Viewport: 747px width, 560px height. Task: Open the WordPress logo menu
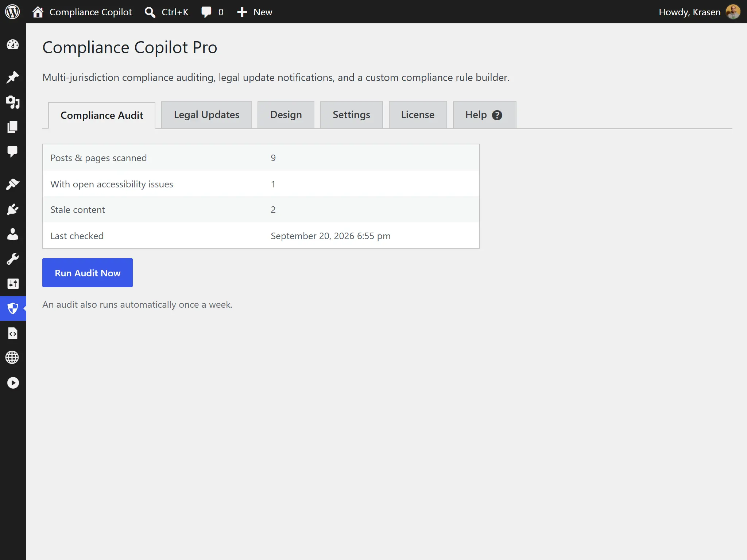(x=12, y=12)
